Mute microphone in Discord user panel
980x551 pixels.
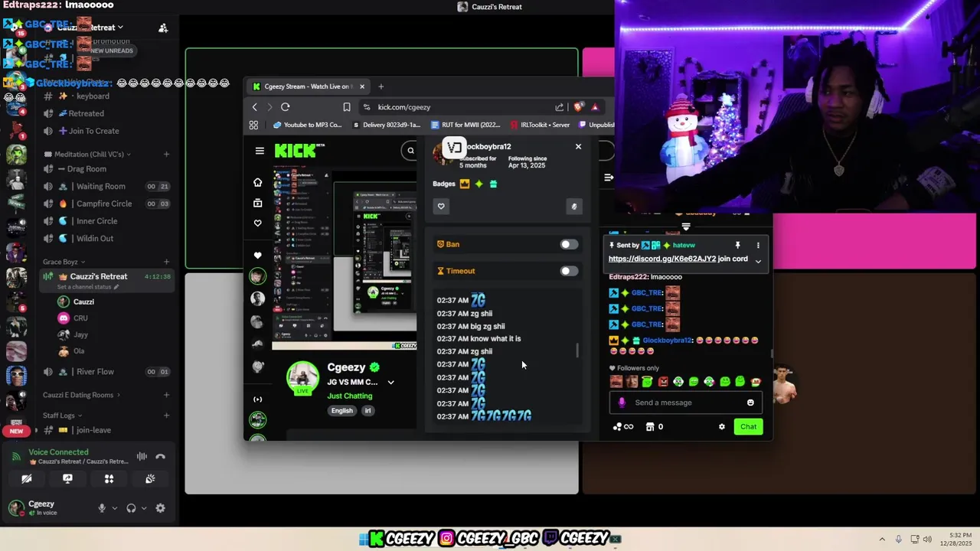click(102, 508)
